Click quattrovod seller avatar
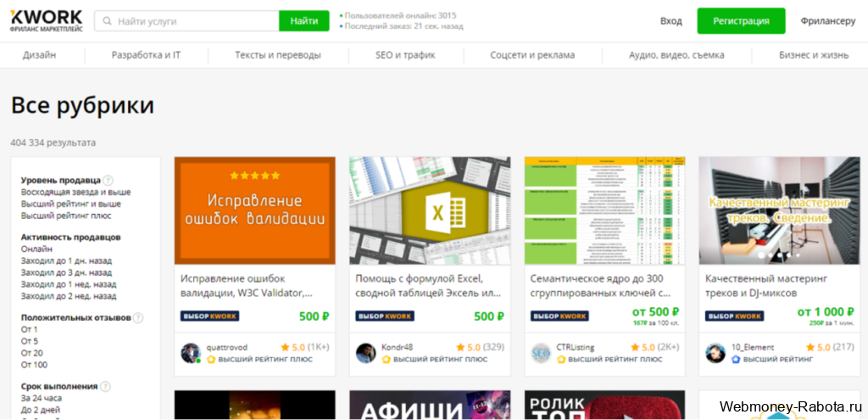 [x=191, y=353]
